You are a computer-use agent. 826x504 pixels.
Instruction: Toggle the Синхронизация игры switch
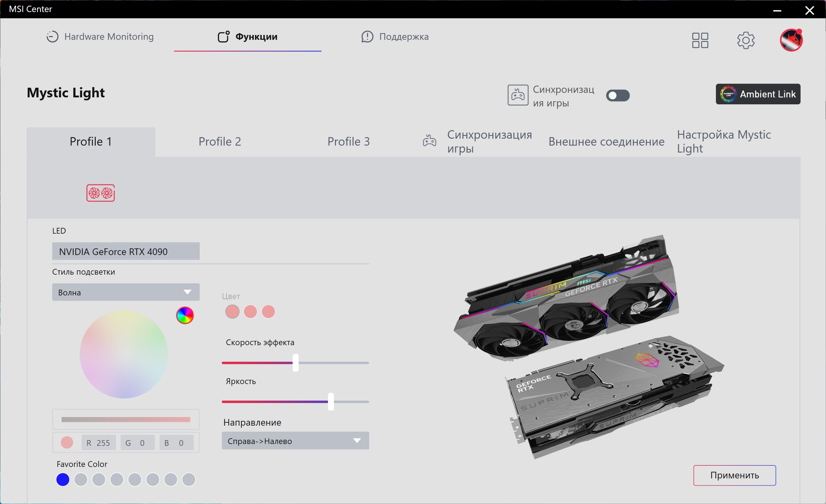618,96
